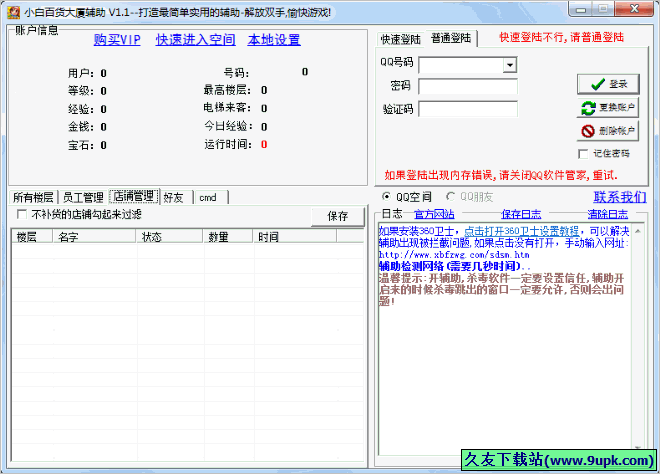The image size is (660, 474).
Task: Click the app icon in the title bar
Action: [13, 12]
